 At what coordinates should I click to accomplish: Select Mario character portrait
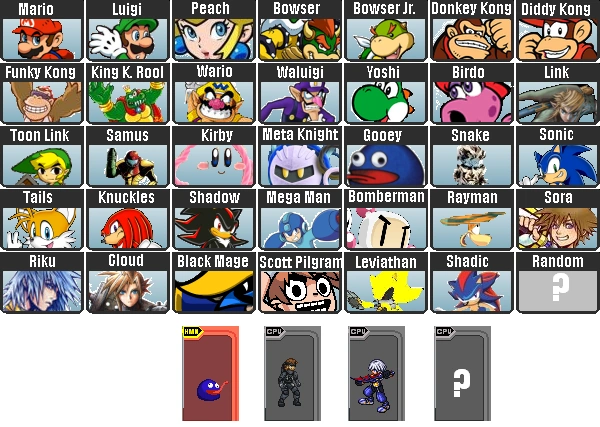point(42,30)
